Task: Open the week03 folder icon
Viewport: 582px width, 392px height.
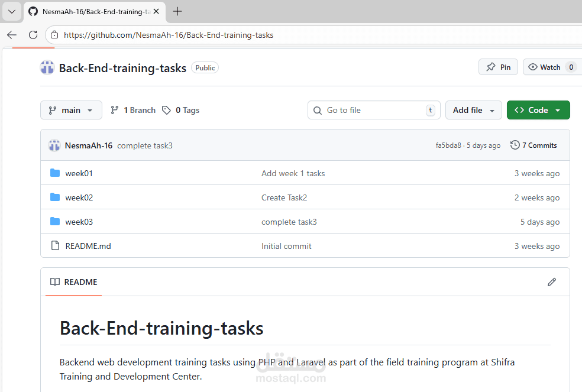Action: [x=56, y=221]
